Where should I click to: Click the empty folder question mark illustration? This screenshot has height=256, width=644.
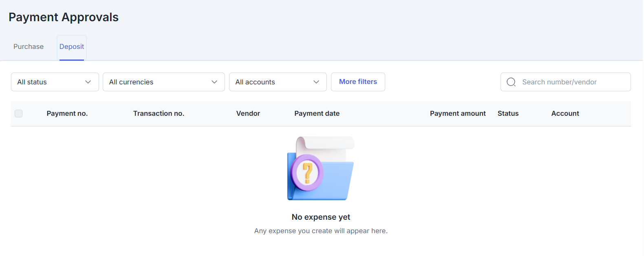point(321,168)
